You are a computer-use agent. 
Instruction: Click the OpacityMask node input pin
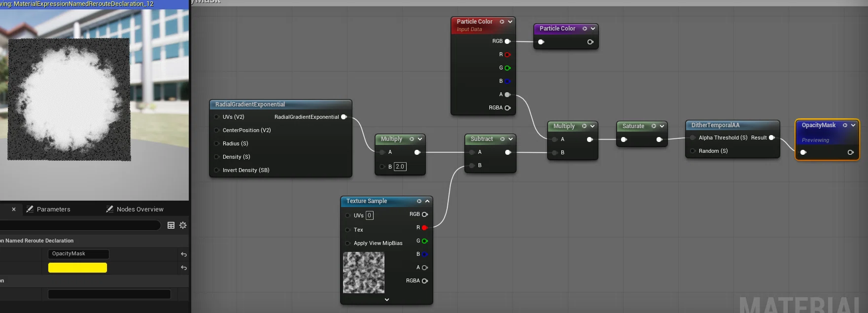(x=803, y=152)
